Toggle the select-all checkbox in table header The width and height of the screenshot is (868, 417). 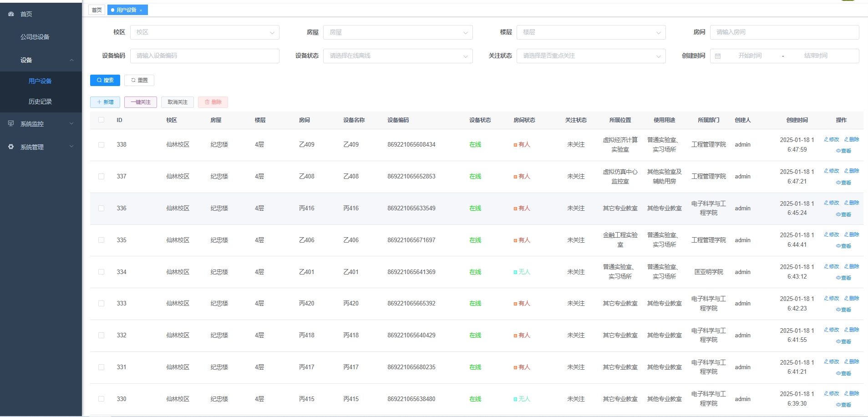tap(101, 120)
